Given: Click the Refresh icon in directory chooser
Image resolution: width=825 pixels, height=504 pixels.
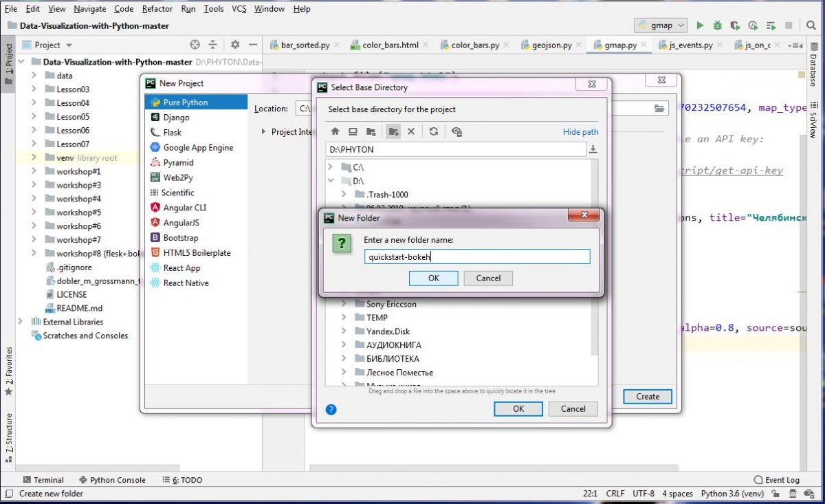Looking at the screenshot, I should tap(434, 131).
